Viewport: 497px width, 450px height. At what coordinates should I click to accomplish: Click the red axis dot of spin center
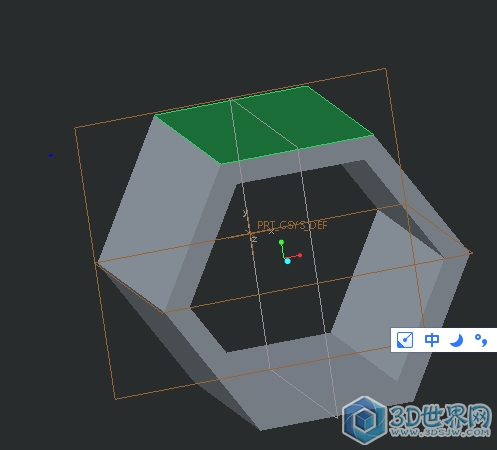coord(300,255)
